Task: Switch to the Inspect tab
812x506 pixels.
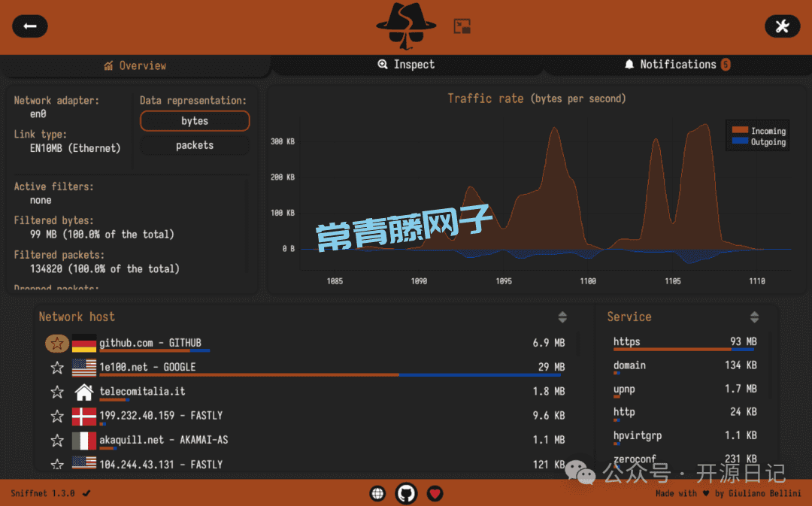Action: click(x=406, y=64)
